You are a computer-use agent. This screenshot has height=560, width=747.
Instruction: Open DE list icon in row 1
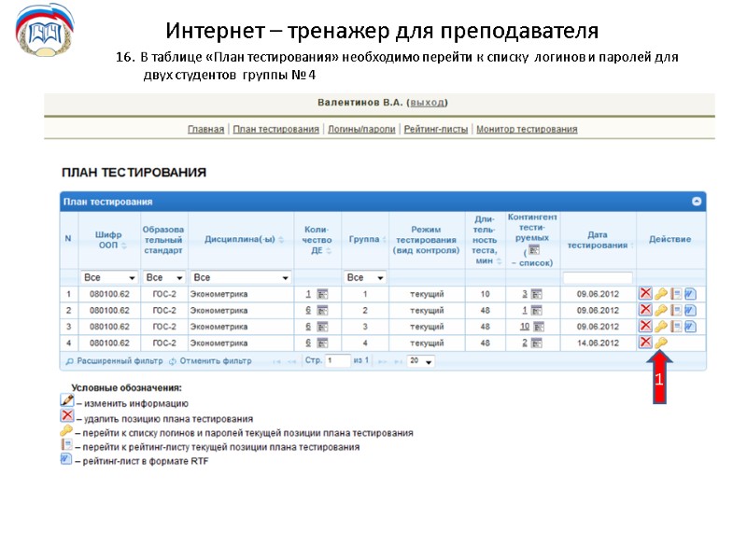322,294
